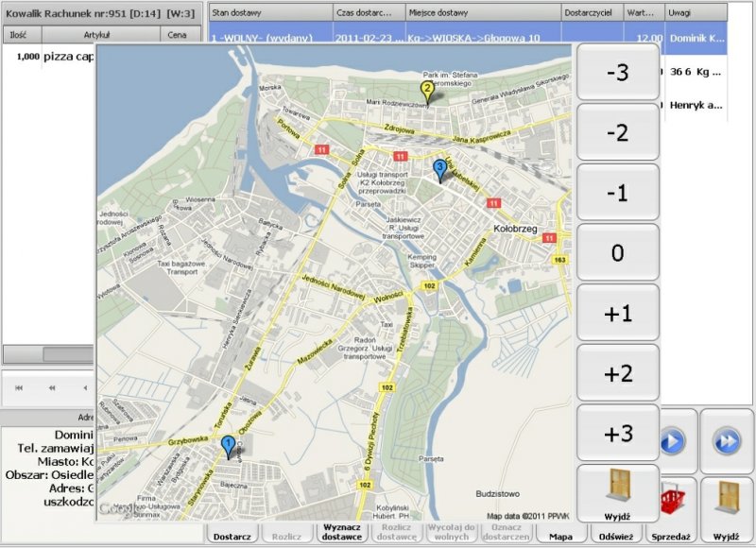
Task: Select yellow map marker number 2
Action: pyautogui.click(x=427, y=92)
